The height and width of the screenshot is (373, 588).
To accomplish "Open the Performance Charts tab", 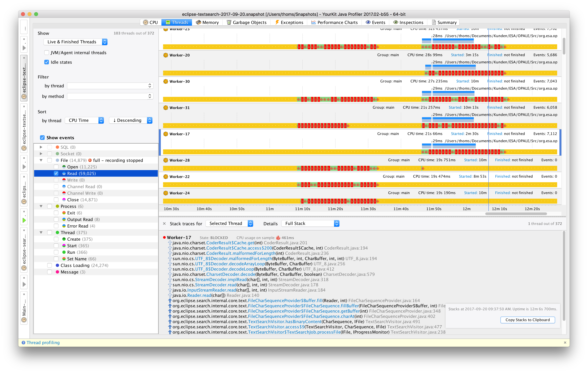I will pos(335,22).
